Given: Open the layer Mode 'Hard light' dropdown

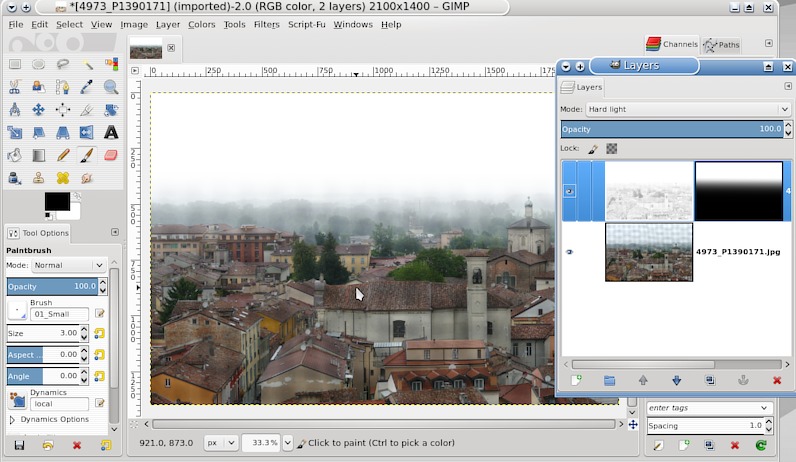Looking at the screenshot, I should [x=688, y=109].
